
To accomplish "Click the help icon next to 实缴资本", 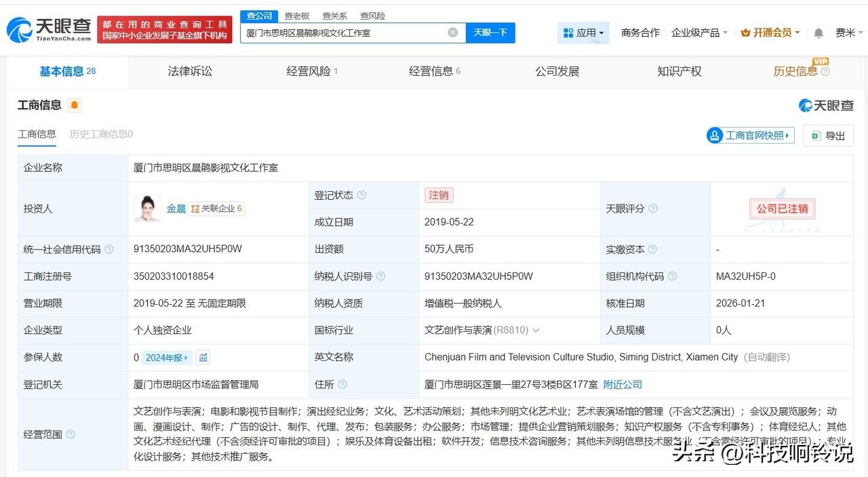I will (652, 249).
